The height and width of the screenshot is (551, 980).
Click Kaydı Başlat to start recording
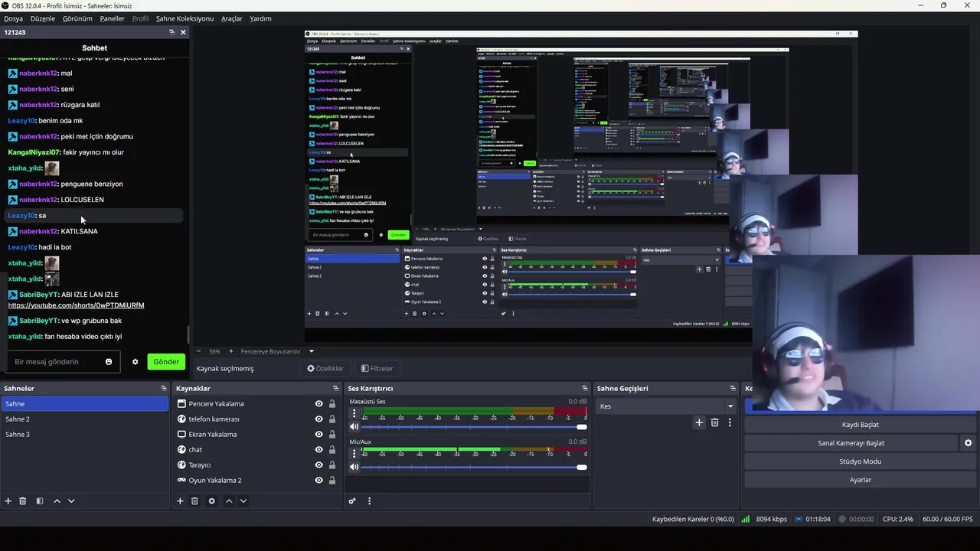pos(860,425)
